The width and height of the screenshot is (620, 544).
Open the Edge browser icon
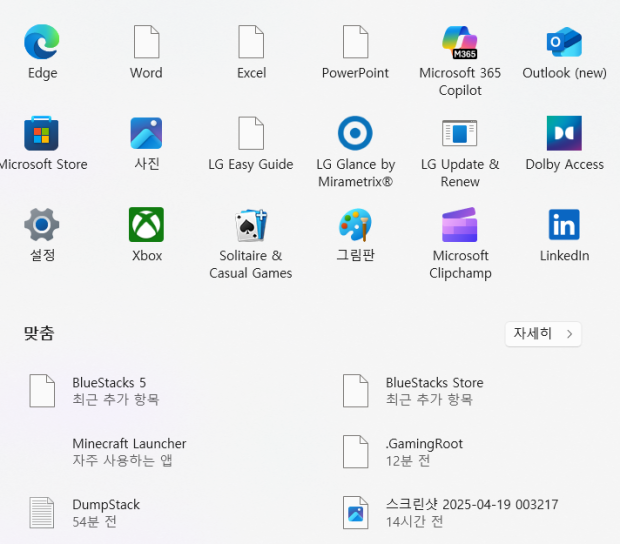click(42, 42)
